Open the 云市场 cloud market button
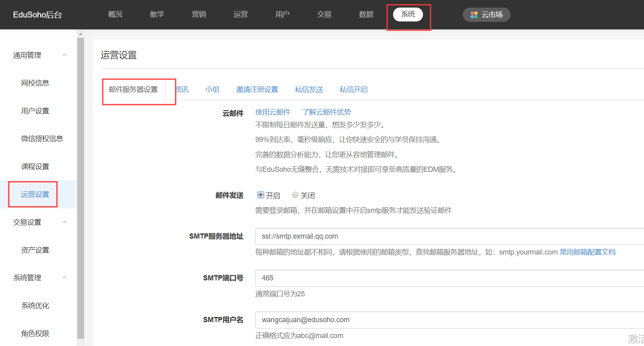 pos(486,15)
